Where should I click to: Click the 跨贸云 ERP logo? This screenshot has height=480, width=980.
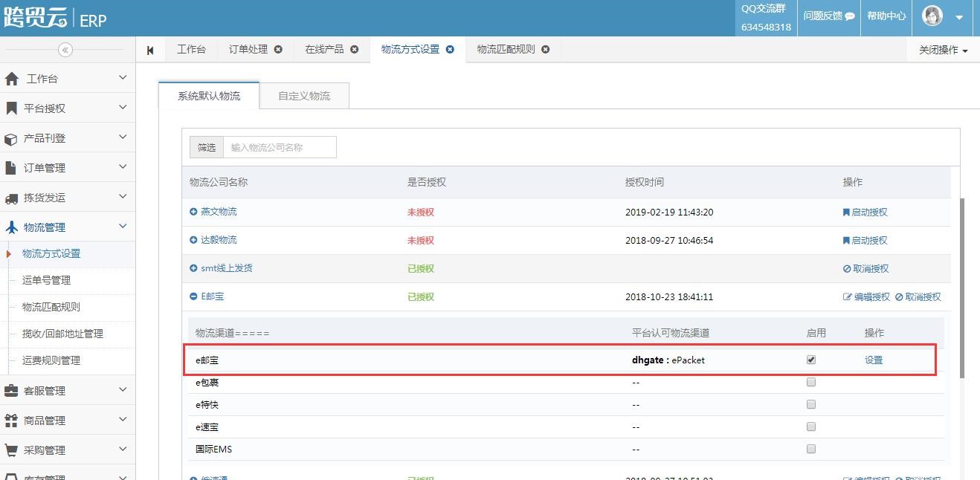pos(55,18)
